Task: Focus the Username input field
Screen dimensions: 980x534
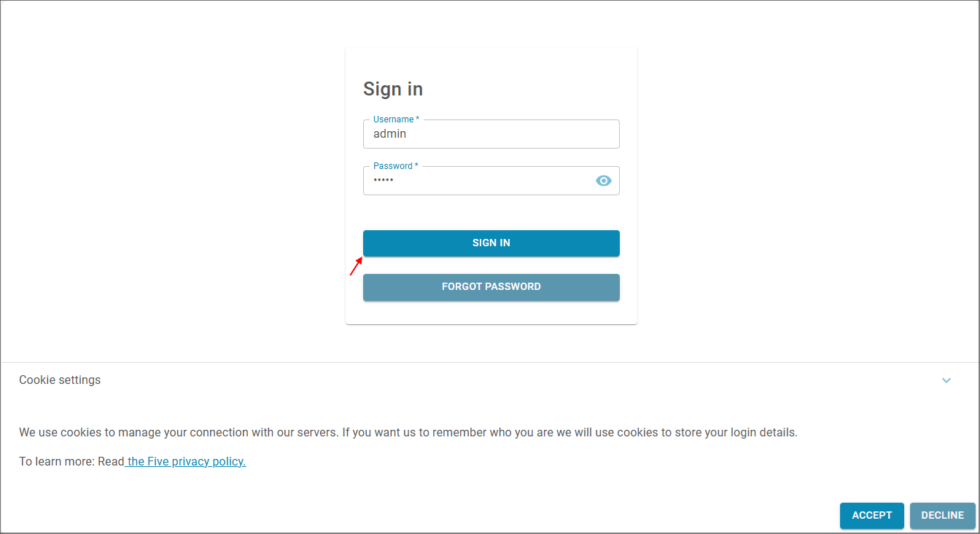Action: tap(491, 134)
